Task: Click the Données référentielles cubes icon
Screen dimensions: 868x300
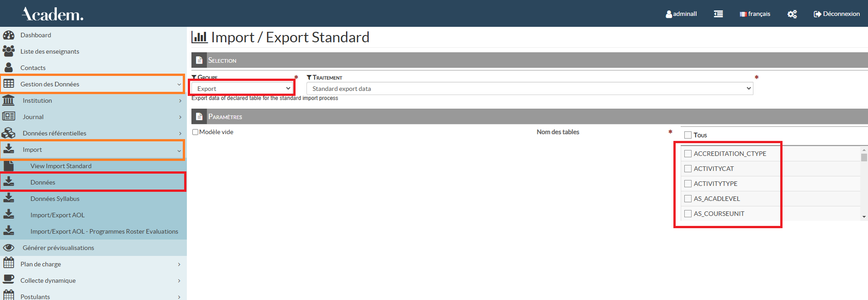Action: click(x=9, y=133)
